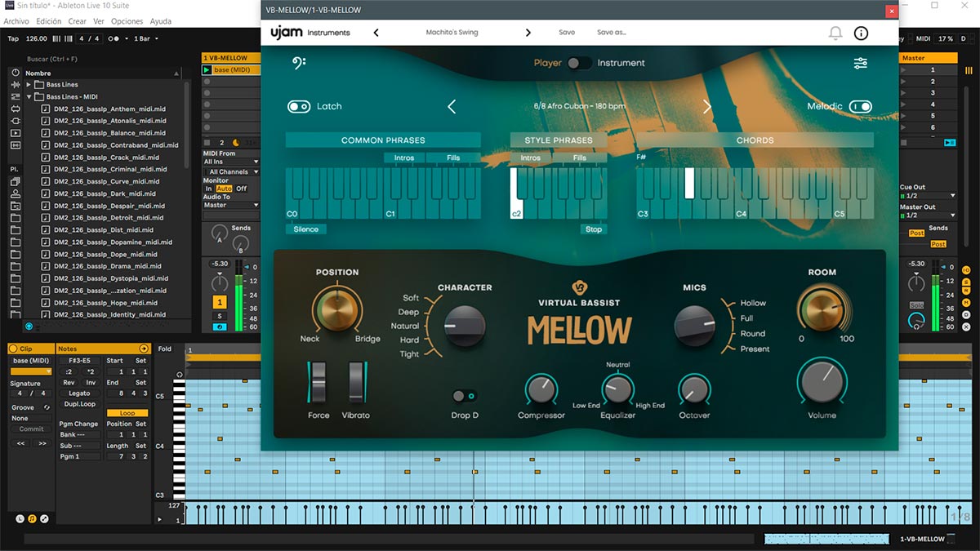
Task: Select the previous style before 6/8 Afro Cuban
Action: [452, 106]
